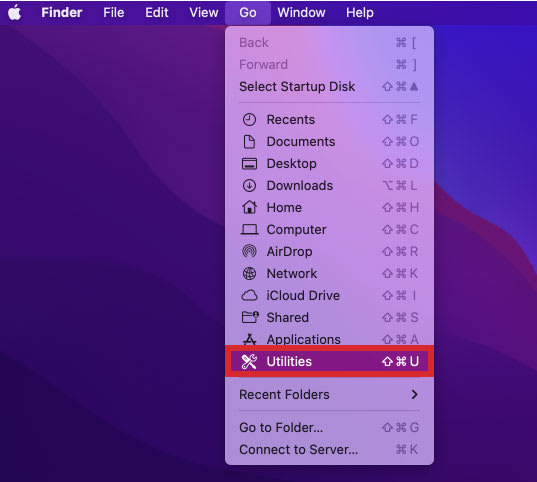Click the iCloud Drive cloud icon

[249, 295]
